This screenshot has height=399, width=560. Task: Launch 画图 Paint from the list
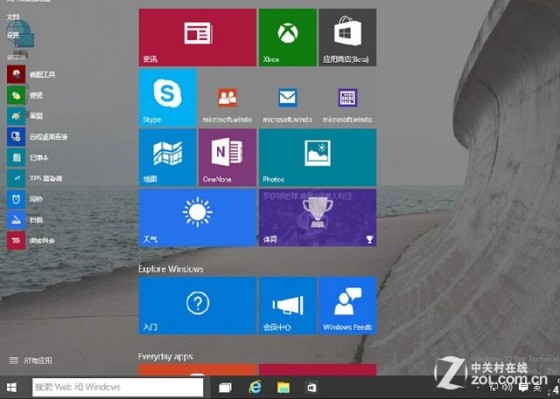pos(25,116)
